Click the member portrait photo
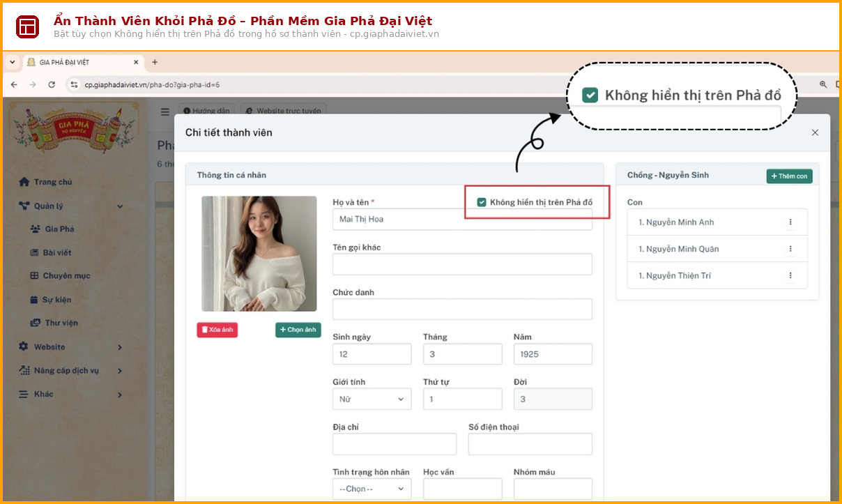The width and height of the screenshot is (842, 504). 259,253
